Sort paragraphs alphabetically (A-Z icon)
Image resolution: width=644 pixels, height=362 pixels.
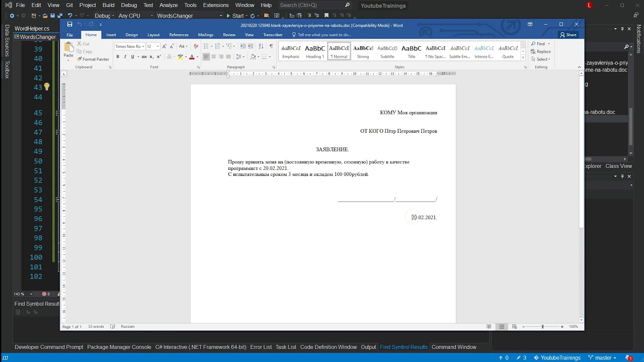click(x=261, y=46)
